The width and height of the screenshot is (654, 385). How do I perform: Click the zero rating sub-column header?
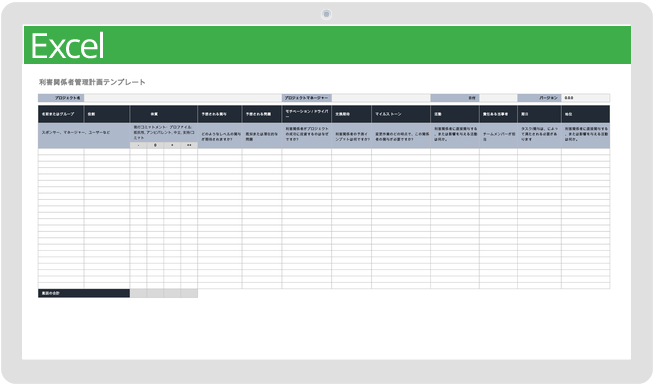click(155, 145)
